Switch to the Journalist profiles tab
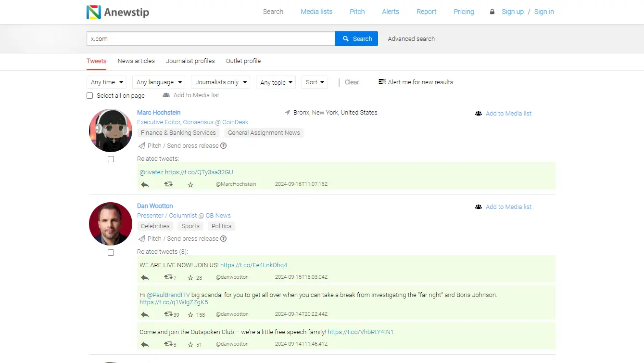The width and height of the screenshot is (644, 363). (x=190, y=61)
